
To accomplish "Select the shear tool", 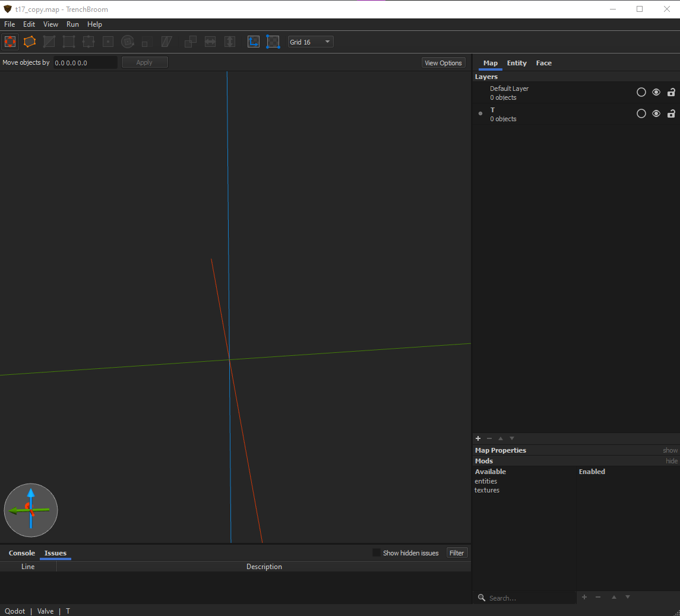I will pos(166,42).
